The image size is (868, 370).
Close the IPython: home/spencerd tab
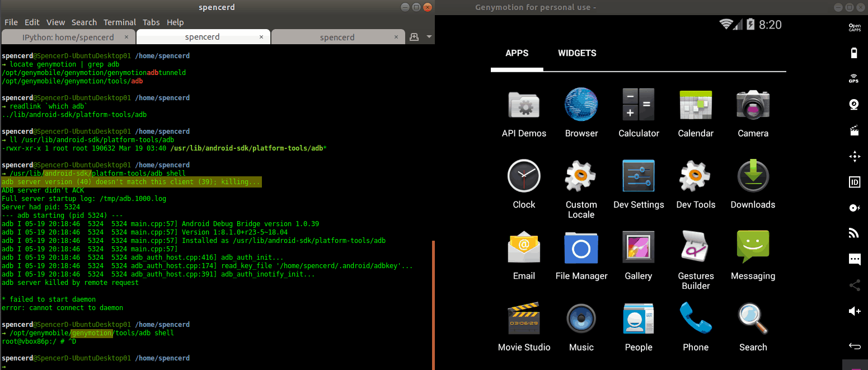coord(126,37)
